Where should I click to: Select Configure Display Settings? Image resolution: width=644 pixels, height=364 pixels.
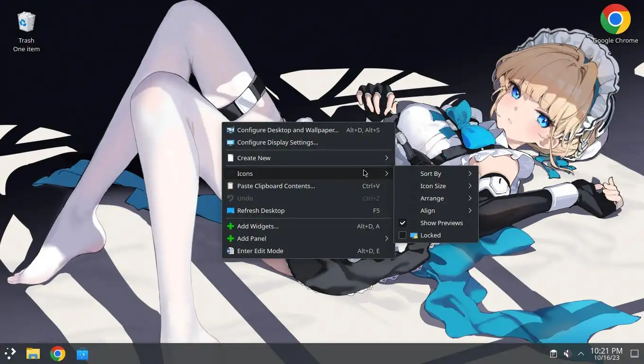308,142
